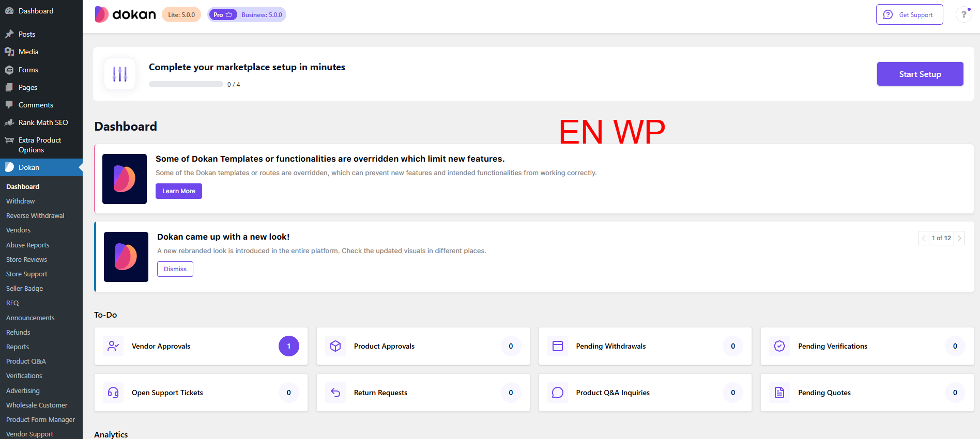
Task: Open the Product Approvals to-do card
Action: click(x=423, y=346)
